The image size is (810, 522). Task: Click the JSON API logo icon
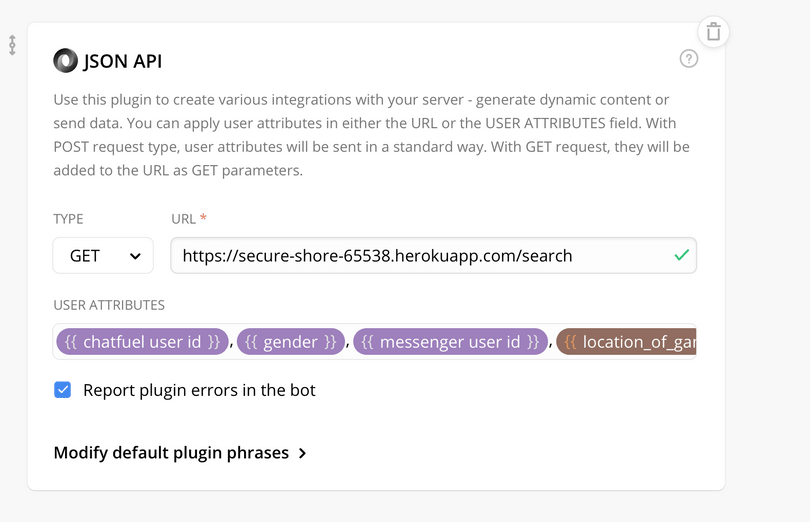point(65,61)
